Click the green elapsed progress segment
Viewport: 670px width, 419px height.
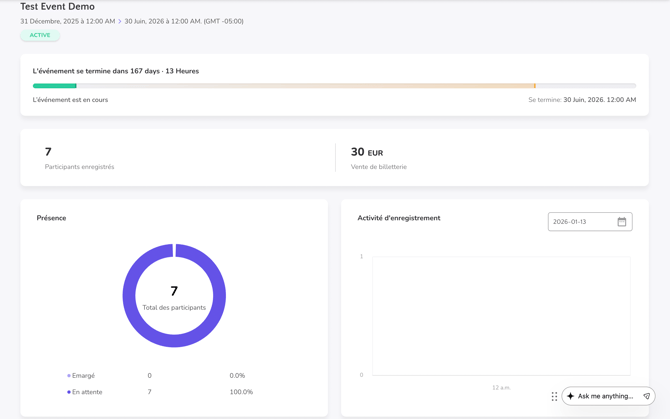(x=55, y=86)
